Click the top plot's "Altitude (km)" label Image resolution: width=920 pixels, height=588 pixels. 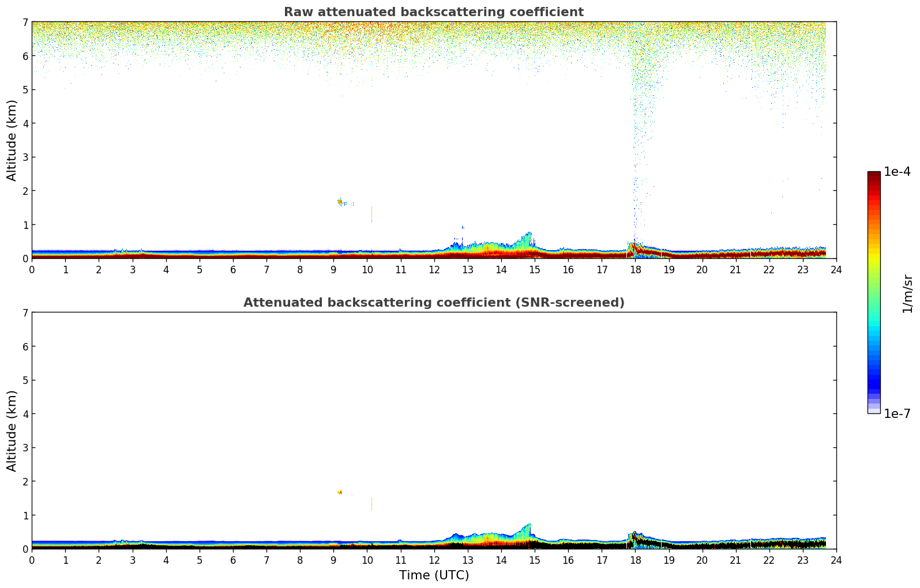tap(12, 140)
